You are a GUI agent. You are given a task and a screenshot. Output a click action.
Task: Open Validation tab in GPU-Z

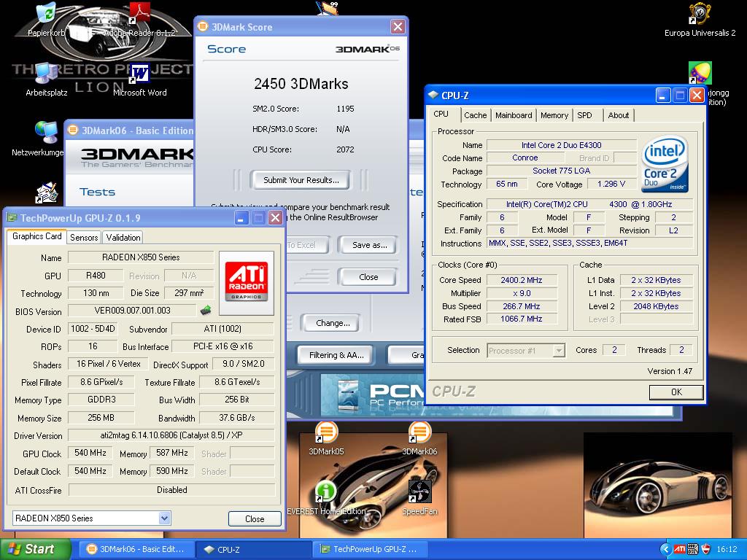123,237
